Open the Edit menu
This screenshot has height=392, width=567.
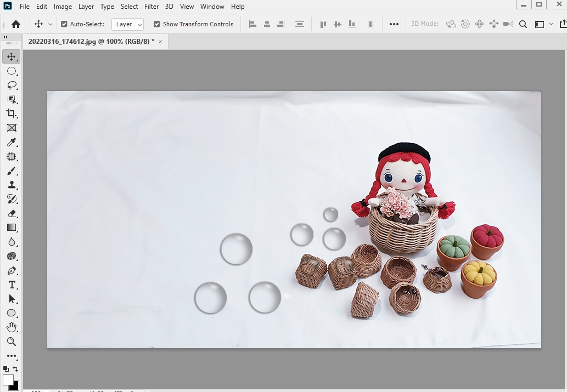pyautogui.click(x=42, y=7)
